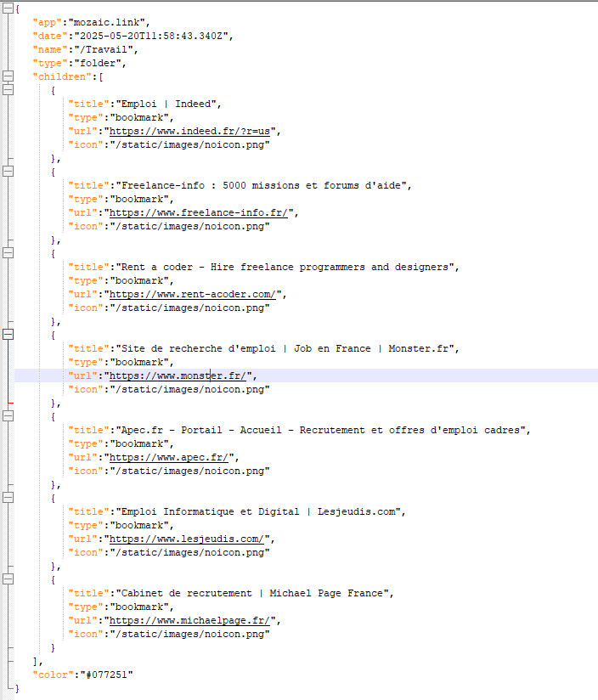Click "bookmark" type value in Monster.fr block
The width and height of the screenshot is (598, 700).
pyautogui.click(x=139, y=363)
